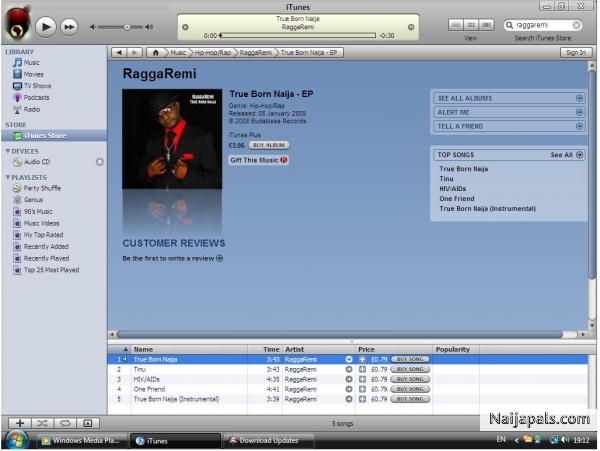The image size is (600, 451).
Task: Click the search field containing raggaremi
Action: [x=543, y=25]
